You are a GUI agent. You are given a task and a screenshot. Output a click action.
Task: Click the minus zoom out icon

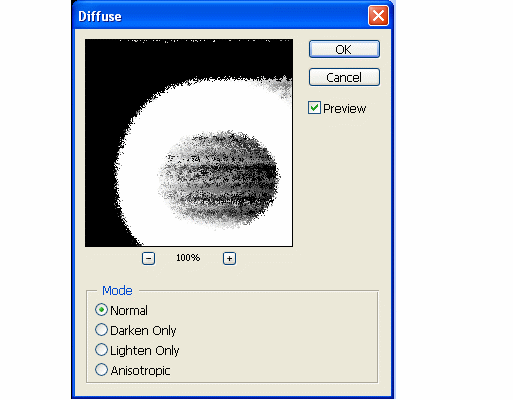click(x=148, y=258)
